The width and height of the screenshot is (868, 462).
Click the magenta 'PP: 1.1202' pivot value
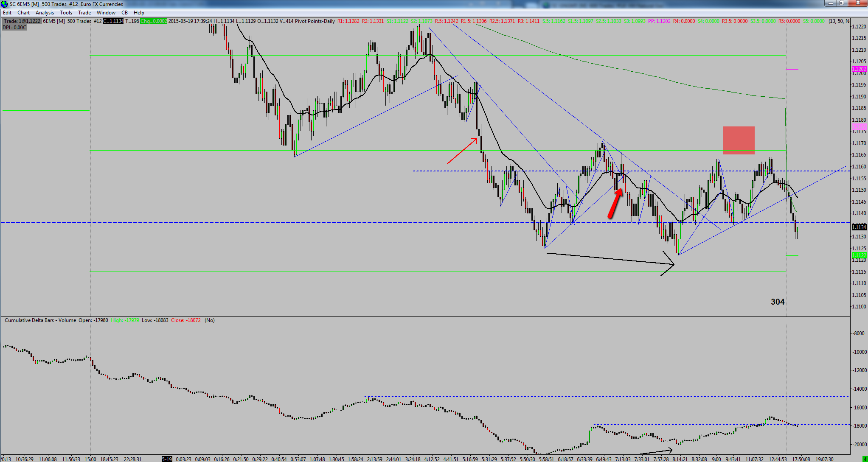(660, 21)
